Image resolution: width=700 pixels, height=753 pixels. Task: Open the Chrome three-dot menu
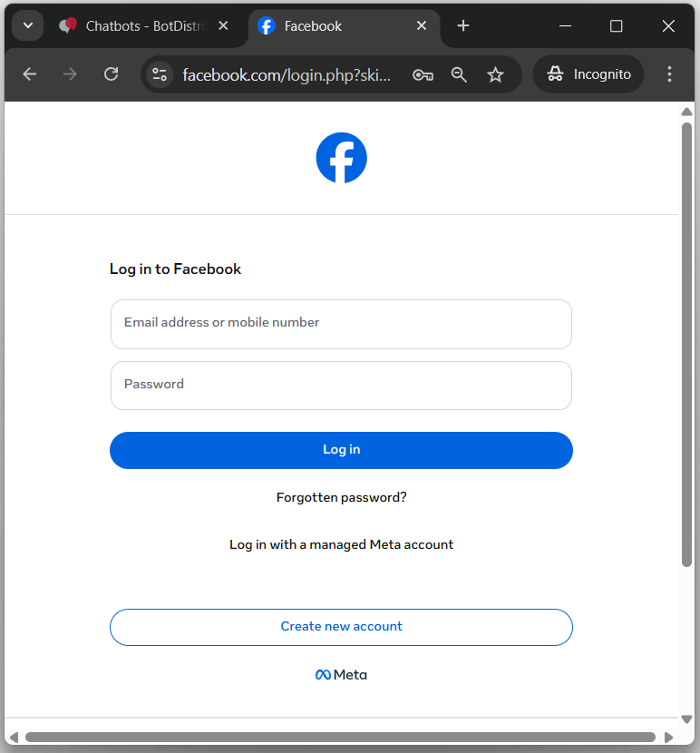click(x=669, y=74)
